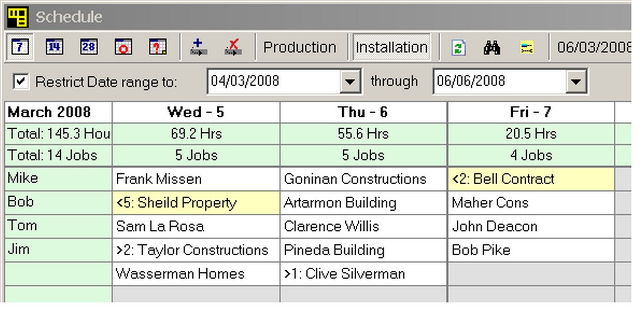This screenshot has width=644, height=315.
Task: Switch to the 7-day calendar view
Action: point(20,47)
